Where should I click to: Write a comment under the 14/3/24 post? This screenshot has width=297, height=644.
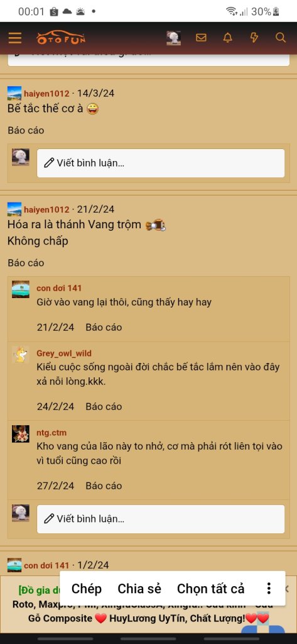161,163
